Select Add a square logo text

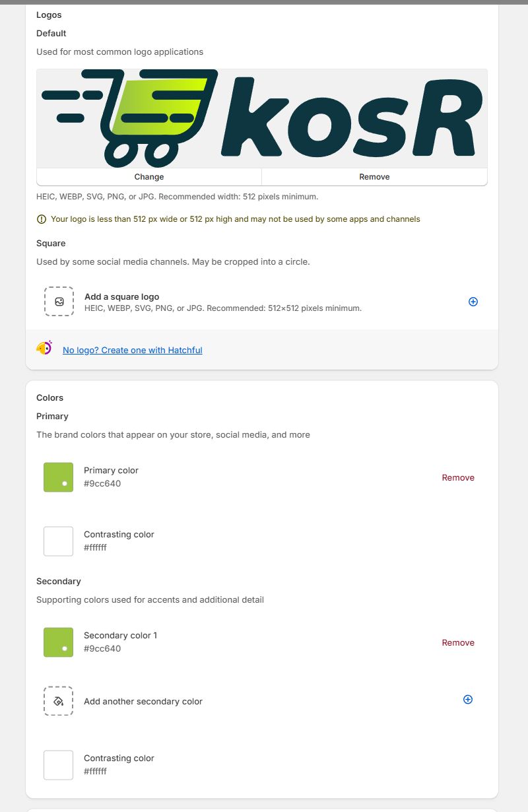pos(122,297)
